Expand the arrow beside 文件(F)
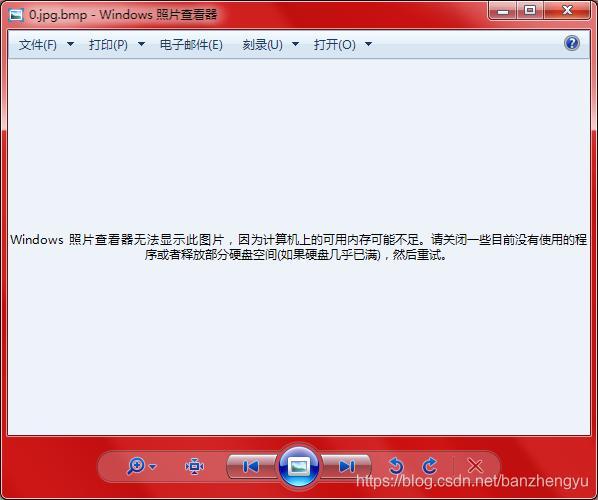 (71, 44)
